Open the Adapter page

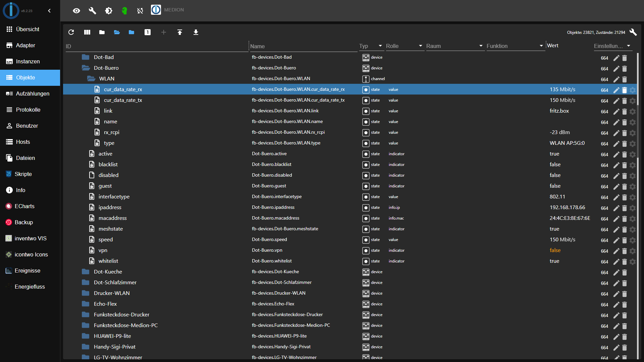point(30,45)
